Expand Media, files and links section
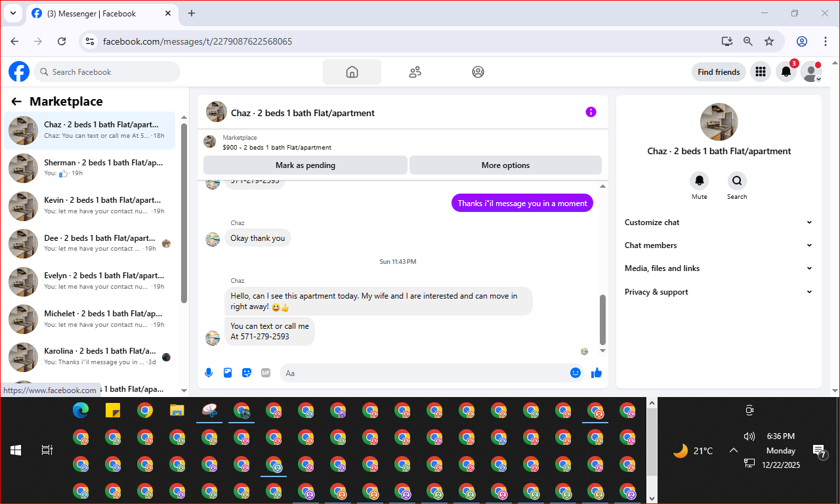The image size is (840, 504). (719, 268)
